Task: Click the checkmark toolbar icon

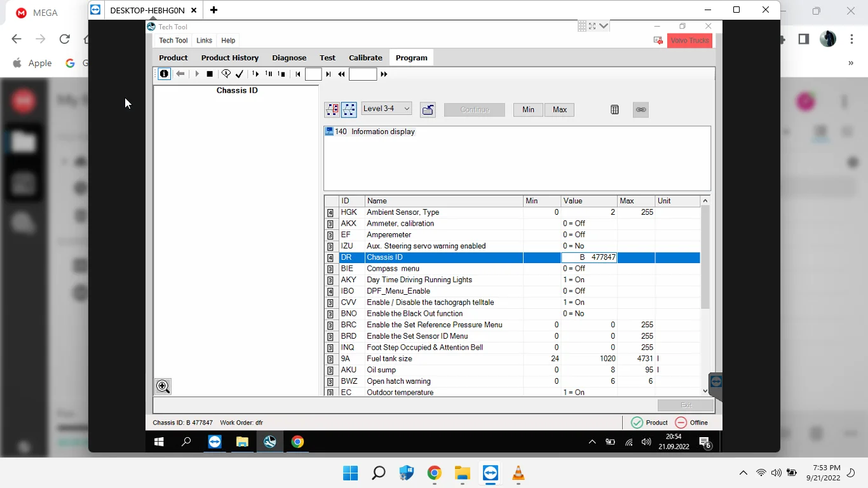Action: 240,74
